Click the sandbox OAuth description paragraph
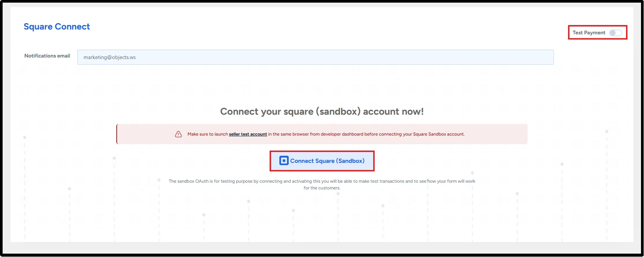 tap(322, 185)
